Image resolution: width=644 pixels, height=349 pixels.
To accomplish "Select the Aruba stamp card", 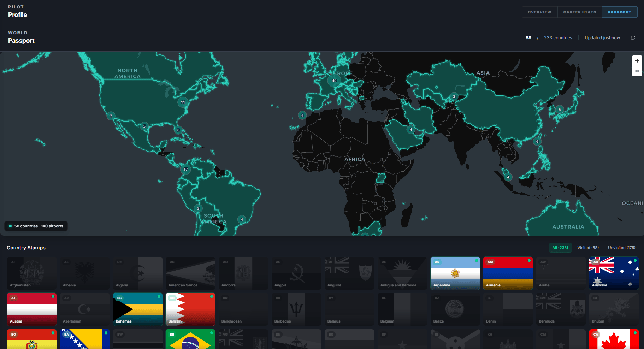I will tap(561, 273).
